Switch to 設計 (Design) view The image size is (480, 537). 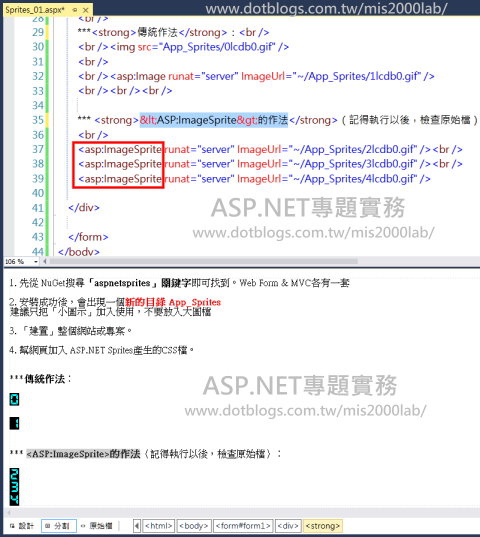point(22,526)
